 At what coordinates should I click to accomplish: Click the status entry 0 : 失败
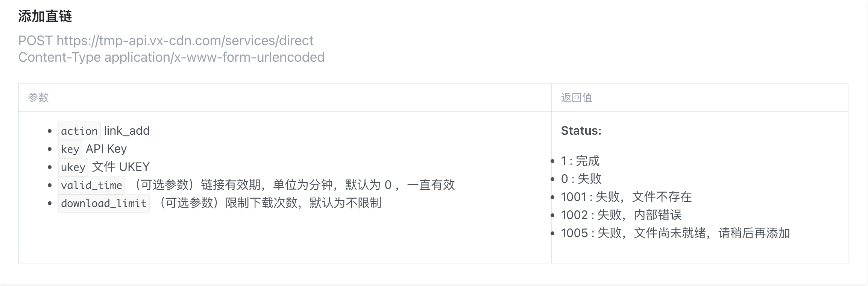[581, 179]
